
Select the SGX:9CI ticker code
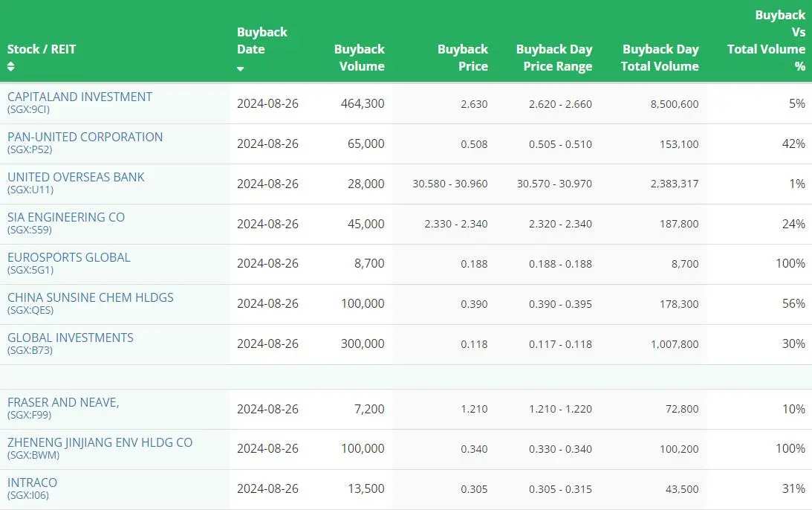coord(28,109)
